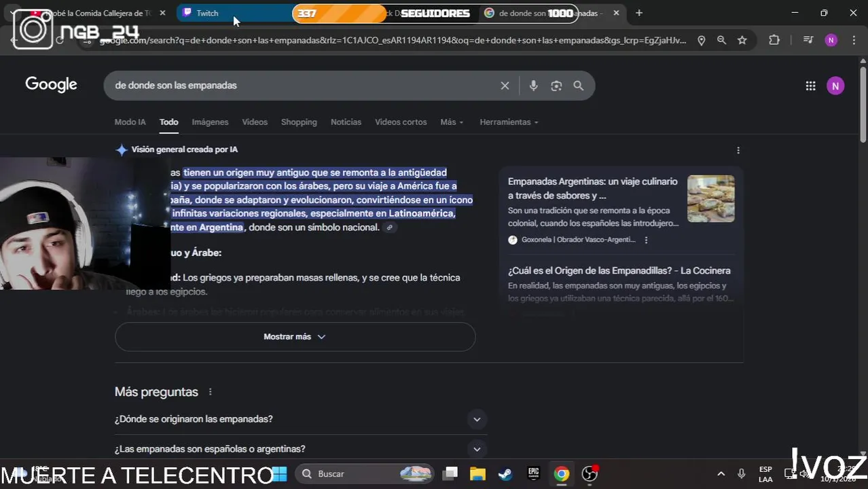Open Steam from the taskbar
868x489 pixels.
coord(505,473)
